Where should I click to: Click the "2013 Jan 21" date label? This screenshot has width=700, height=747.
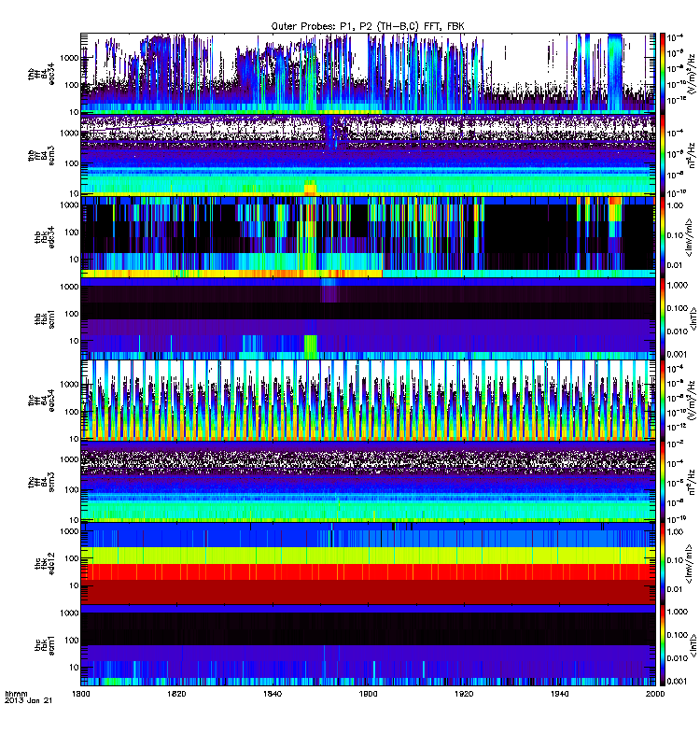click(28, 700)
